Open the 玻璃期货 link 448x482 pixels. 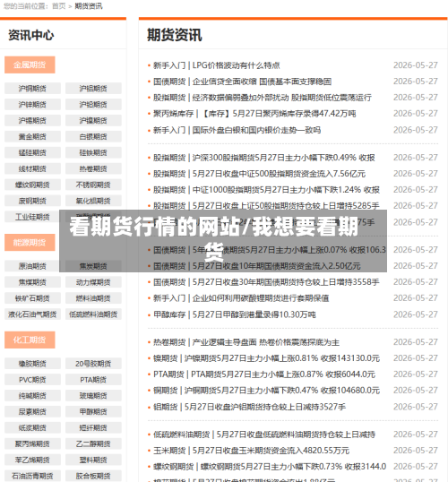[x=93, y=396]
